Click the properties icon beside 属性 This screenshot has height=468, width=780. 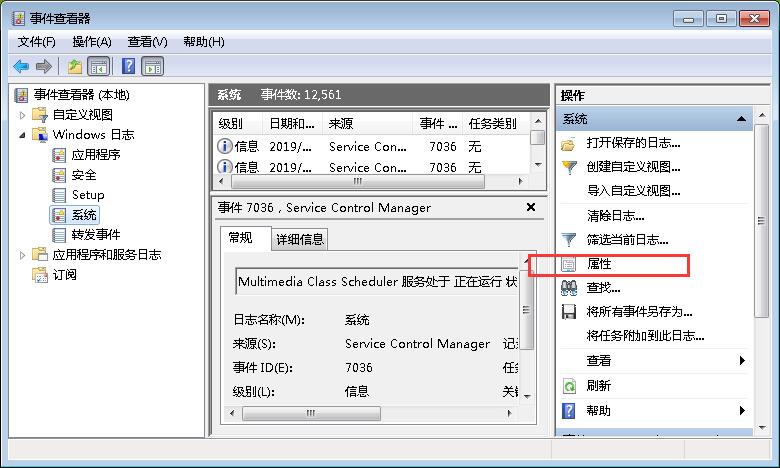coord(569,264)
